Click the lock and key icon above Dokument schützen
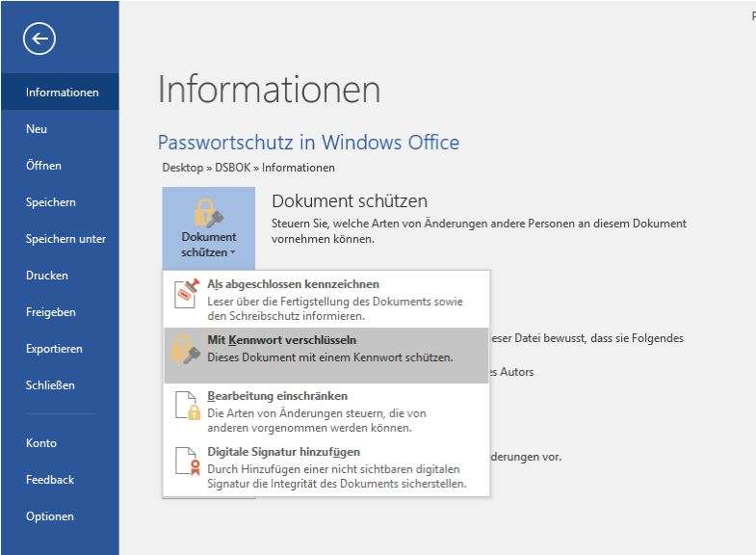 tap(208, 212)
